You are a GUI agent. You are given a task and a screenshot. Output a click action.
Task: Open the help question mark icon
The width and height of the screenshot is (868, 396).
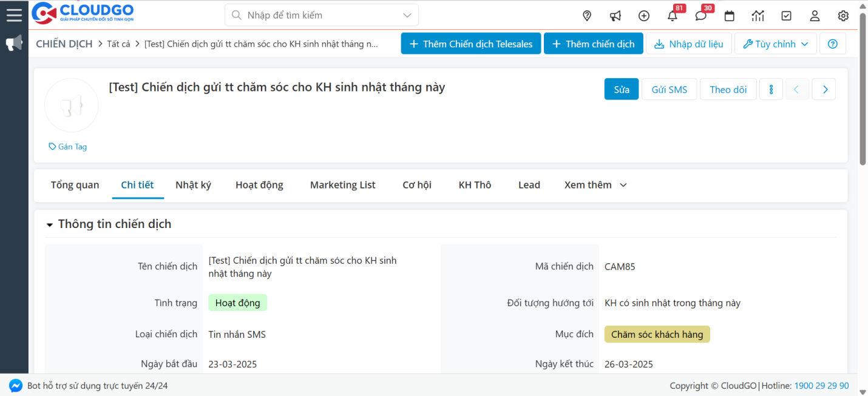coord(833,44)
